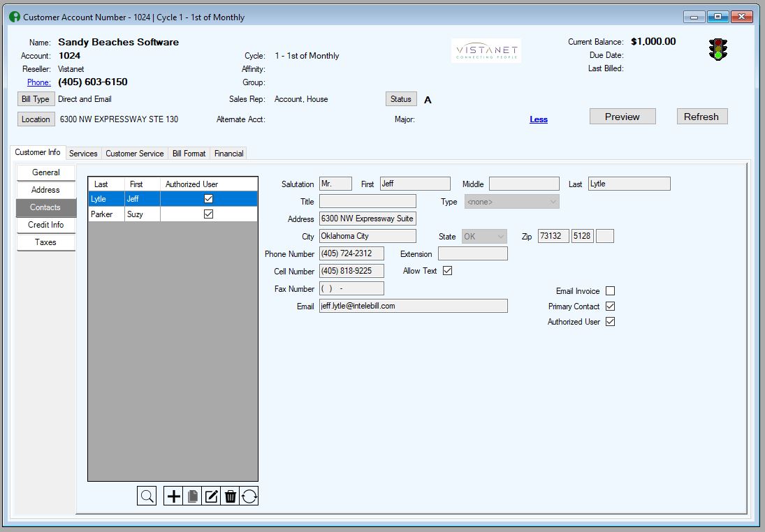
Task: Click the Last column header
Action: 106,184
